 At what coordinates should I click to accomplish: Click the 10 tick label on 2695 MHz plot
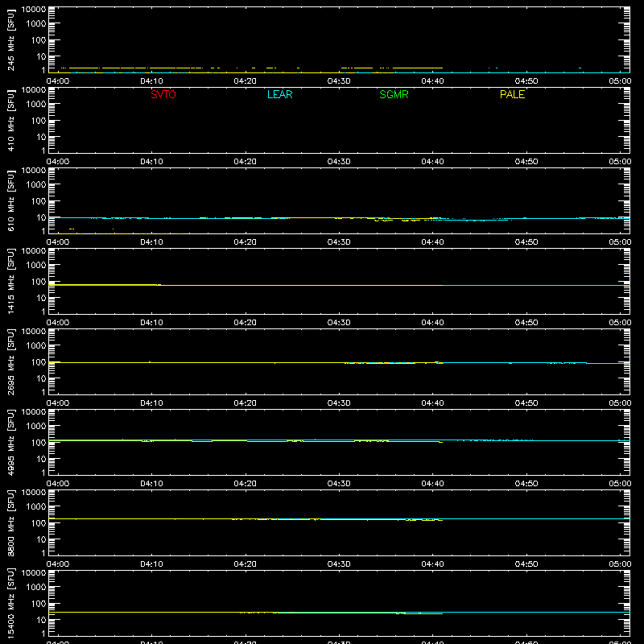click(41, 378)
